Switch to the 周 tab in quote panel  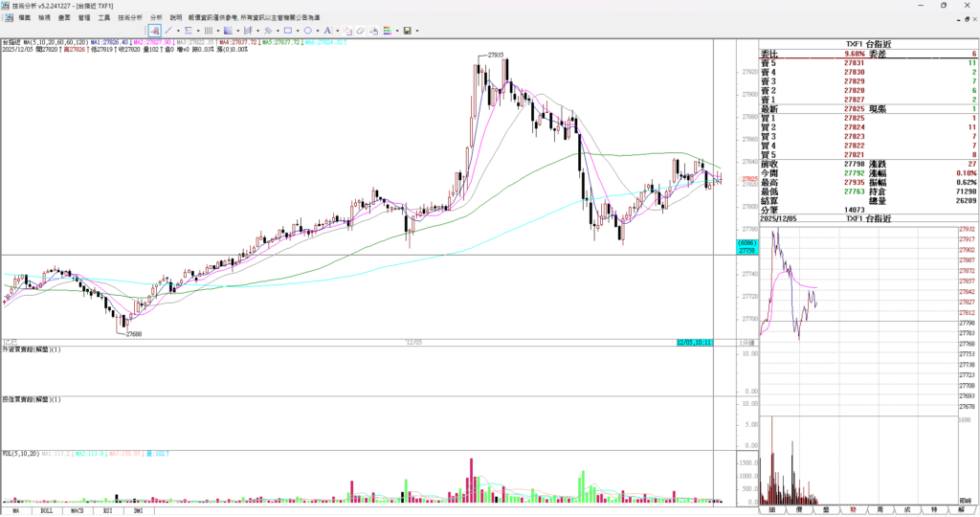(880, 510)
